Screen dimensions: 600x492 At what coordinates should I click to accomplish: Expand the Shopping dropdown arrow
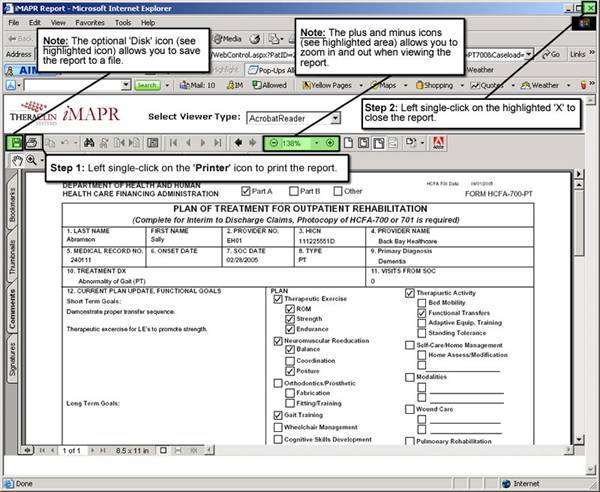tap(462, 85)
